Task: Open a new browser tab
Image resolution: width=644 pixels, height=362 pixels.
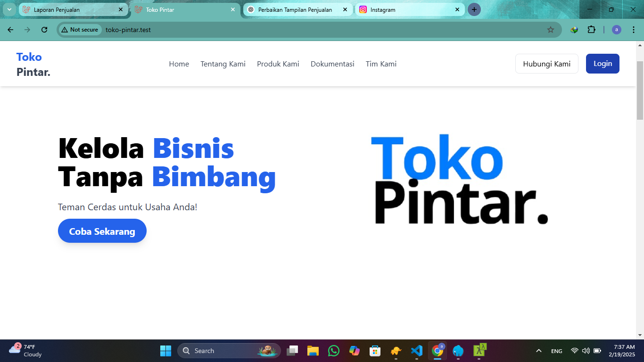Action: click(x=474, y=9)
